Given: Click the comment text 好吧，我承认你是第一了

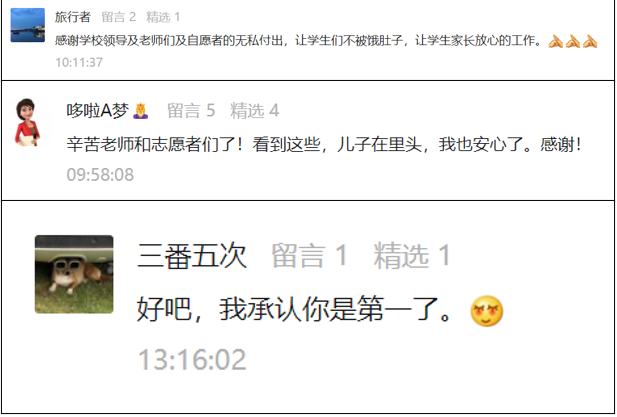Looking at the screenshot, I should [295, 310].
